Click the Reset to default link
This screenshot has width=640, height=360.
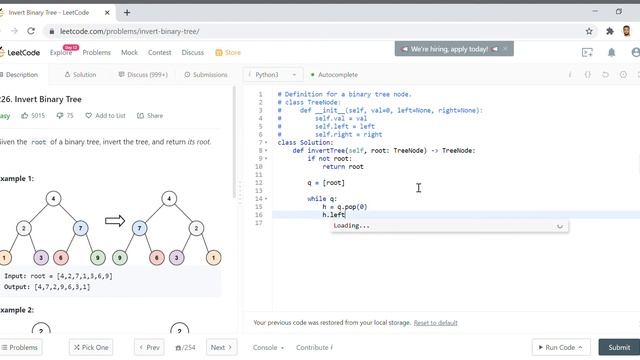click(x=436, y=323)
